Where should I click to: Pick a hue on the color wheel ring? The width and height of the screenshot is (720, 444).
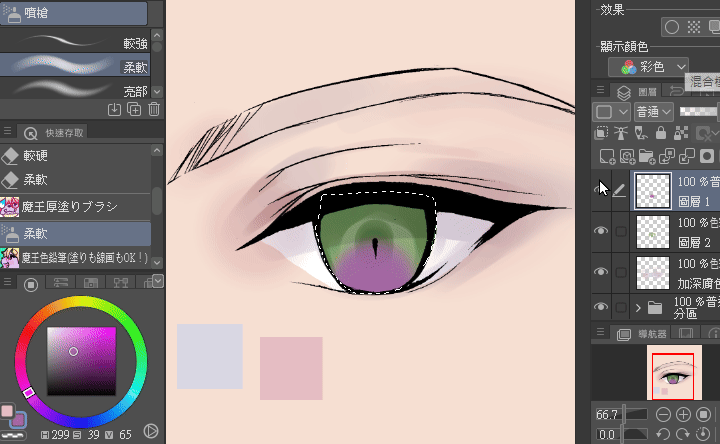[81, 362]
